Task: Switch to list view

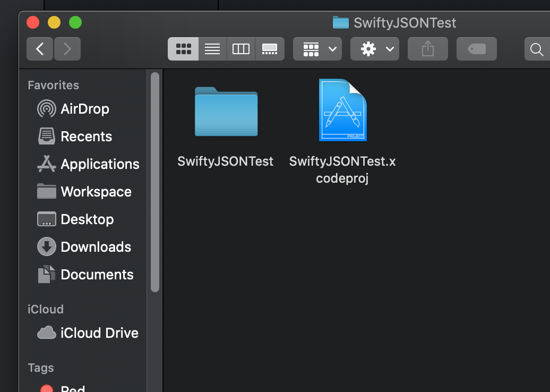Action: [212, 49]
